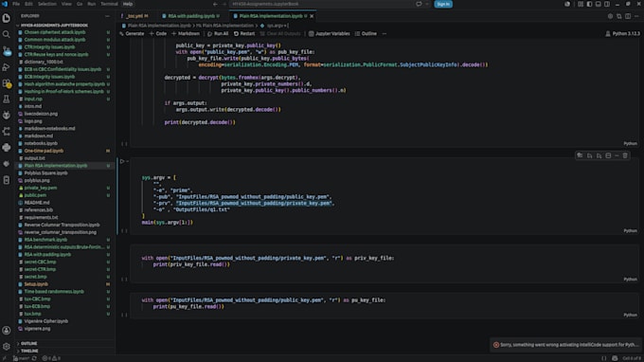Open notebook toolbar overflow menu
Image resolution: width=644 pixels, height=362 pixels.
[385, 34]
